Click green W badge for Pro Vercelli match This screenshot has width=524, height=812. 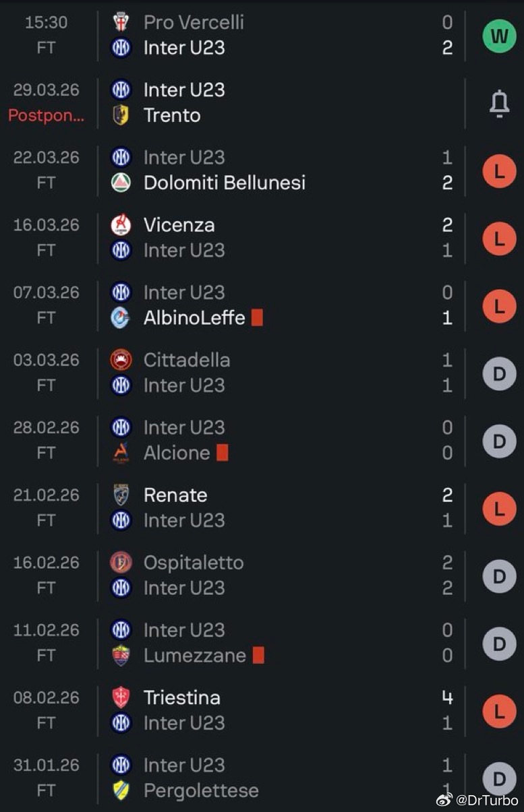click(x=499, y=35)
